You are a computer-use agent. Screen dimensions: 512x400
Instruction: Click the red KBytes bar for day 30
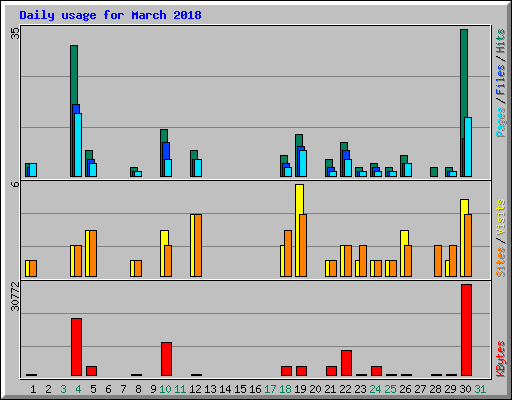pos(466,330)
